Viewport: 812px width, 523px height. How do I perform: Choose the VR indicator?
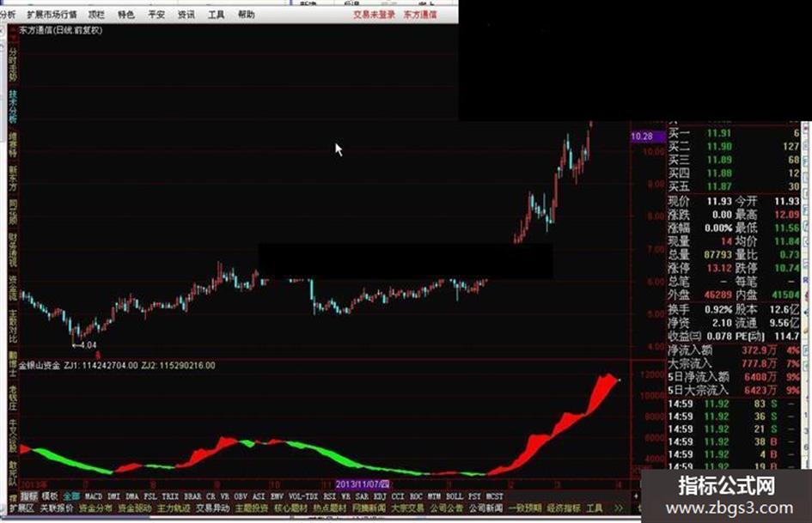point(225,496)
